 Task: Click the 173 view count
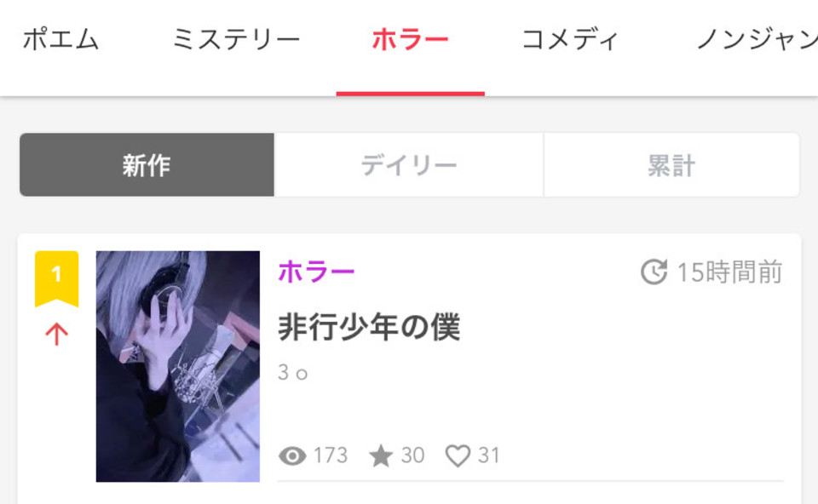coord(331,455)
